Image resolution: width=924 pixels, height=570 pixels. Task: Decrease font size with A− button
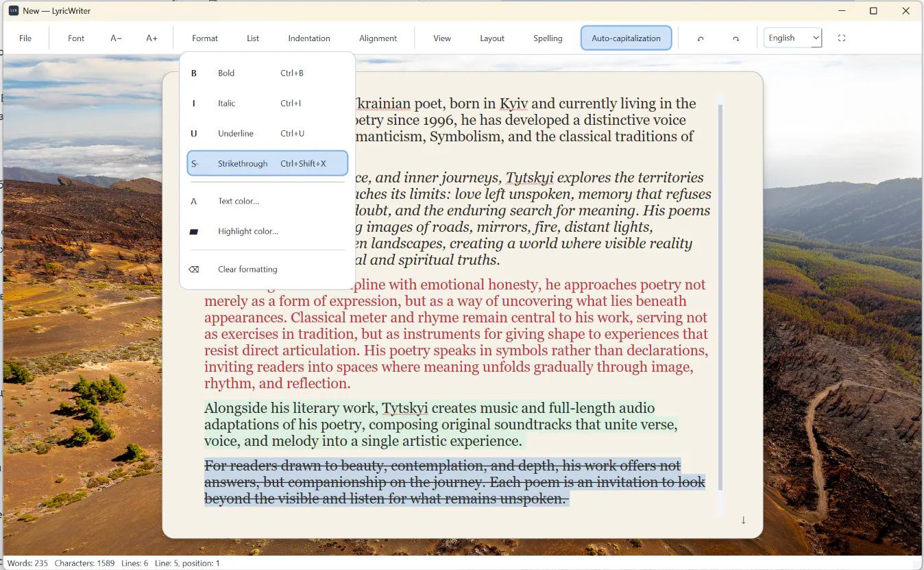tap(116, 38)
